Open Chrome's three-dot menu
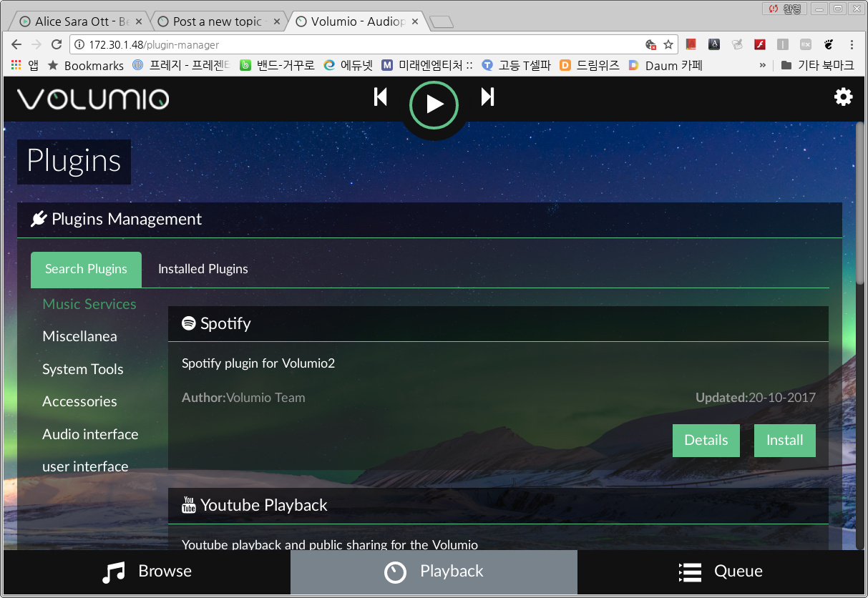This screenshot has height=598, width=868. pyautogui.click(x=852, y=44)
